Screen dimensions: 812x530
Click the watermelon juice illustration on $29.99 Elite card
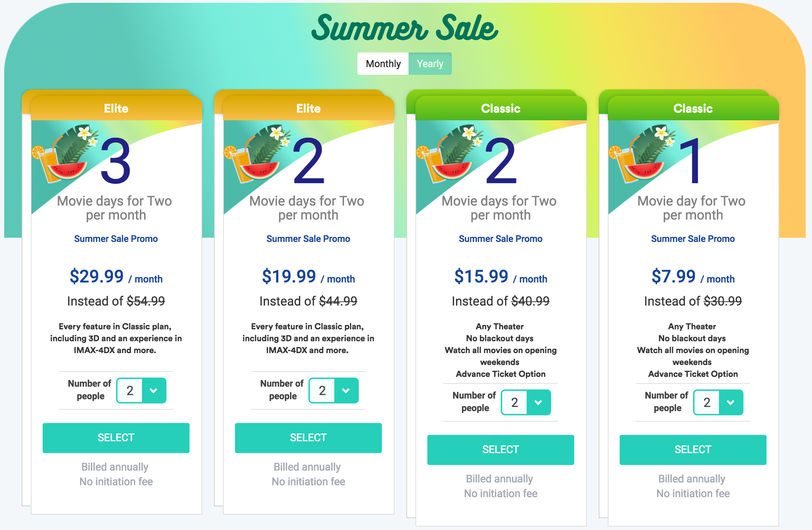point(65,154)
